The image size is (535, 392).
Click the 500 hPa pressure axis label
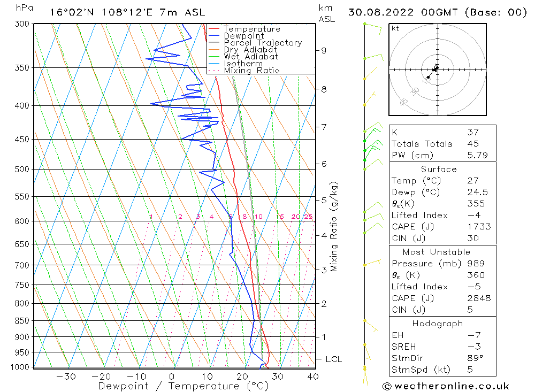click(x=22, y=169)
